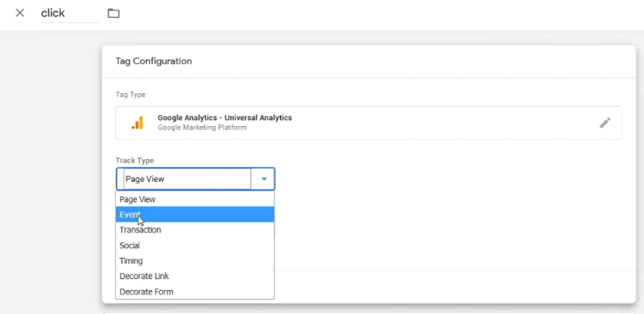Click the Google Marketing Platform subtitle
Screen dimensions: 644x314
click(x=202, y=128)
